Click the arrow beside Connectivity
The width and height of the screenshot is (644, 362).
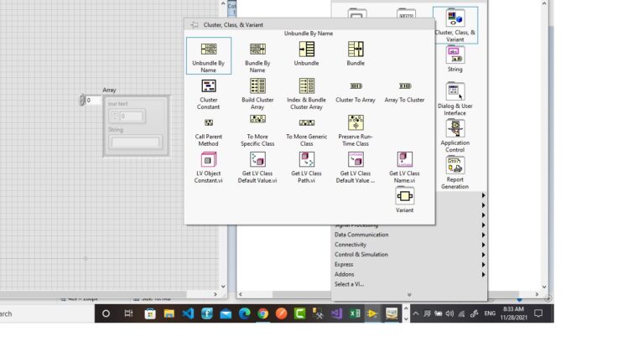pyautogui.click(x=483, y=245)
